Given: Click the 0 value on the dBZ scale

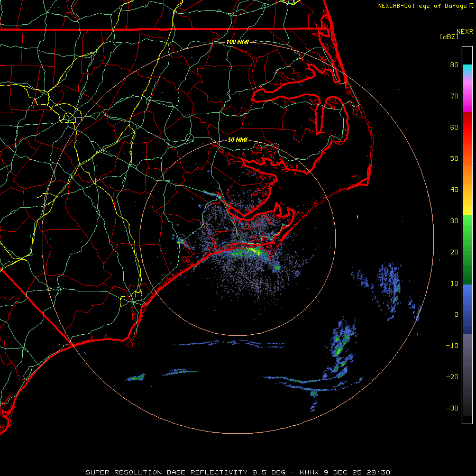Looking at the screenshot, I should (456, 315).
